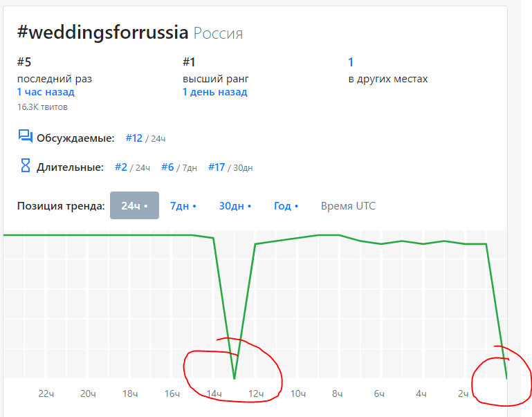Click the 18ч axis label

tap(130, 393)
